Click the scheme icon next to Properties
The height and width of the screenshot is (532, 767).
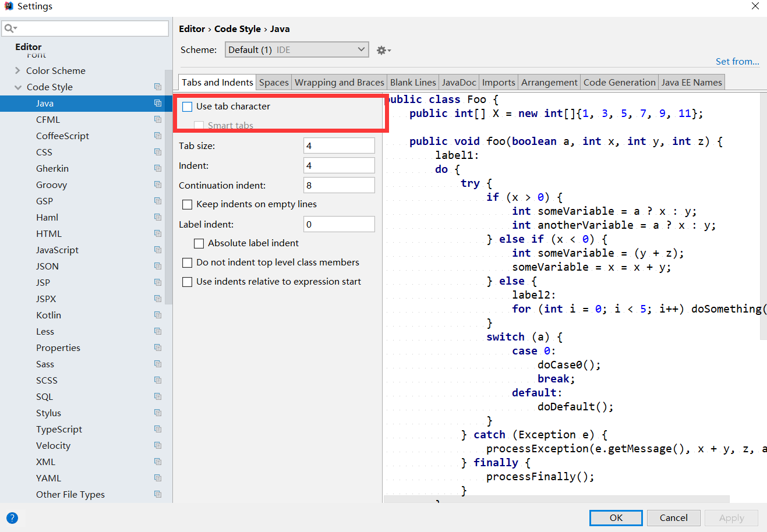click(158, 347)
